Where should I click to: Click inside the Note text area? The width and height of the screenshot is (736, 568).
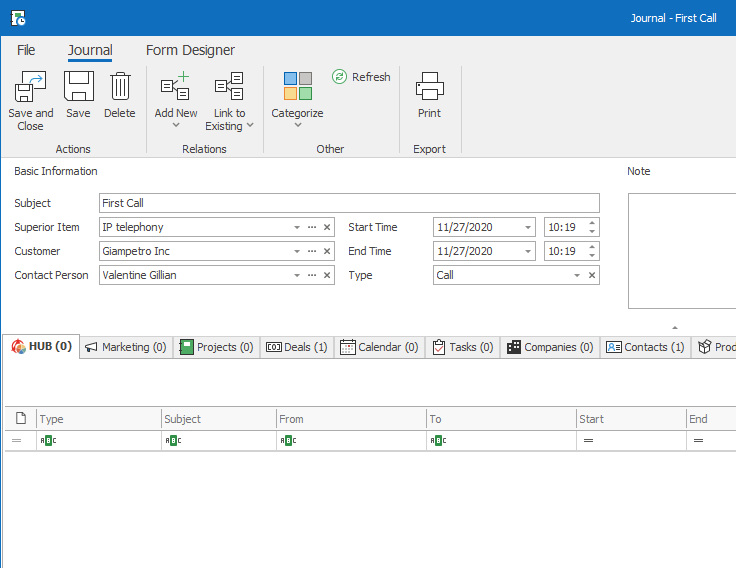coord(682,251)
